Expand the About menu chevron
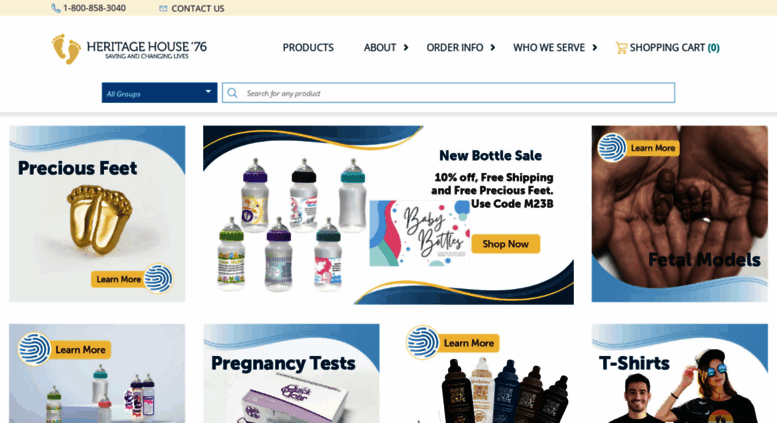777x423 pixels. (x=406, y=48)
